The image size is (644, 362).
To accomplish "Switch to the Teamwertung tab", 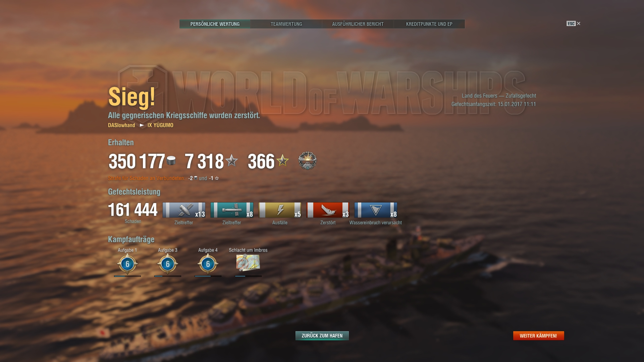I will [286, 24].
